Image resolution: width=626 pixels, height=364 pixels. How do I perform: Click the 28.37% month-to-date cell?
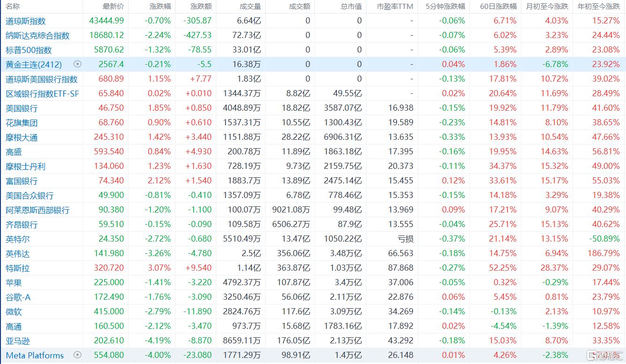[554, 268]
